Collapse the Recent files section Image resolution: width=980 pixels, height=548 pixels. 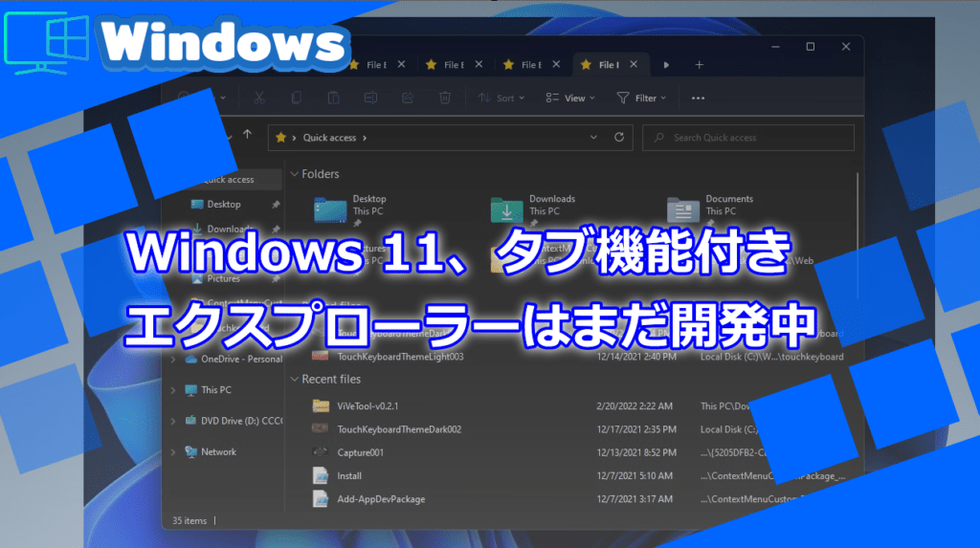click(x=295, y=380)
